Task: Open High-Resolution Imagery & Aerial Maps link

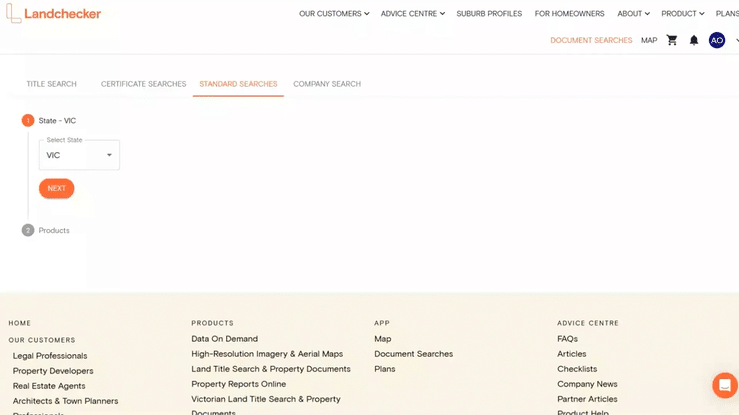Action: click(267, 354)
